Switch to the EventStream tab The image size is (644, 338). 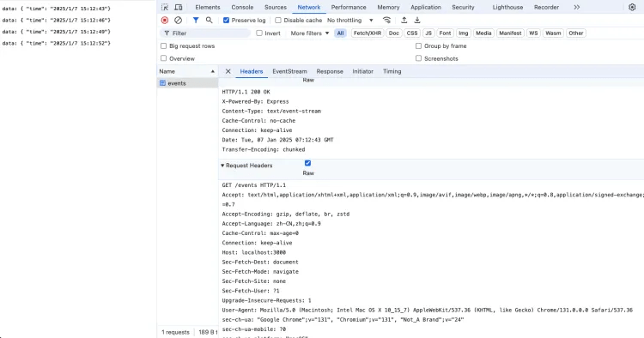point(289,71)
